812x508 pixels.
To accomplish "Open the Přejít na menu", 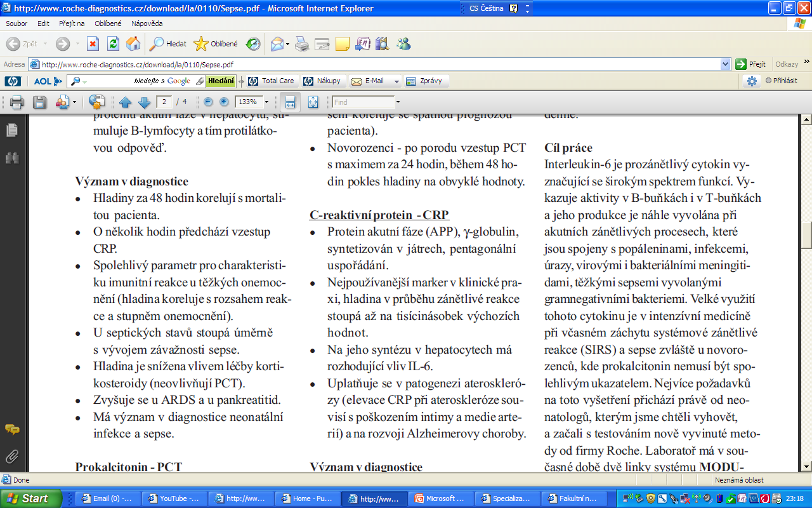I will (72, 23).
